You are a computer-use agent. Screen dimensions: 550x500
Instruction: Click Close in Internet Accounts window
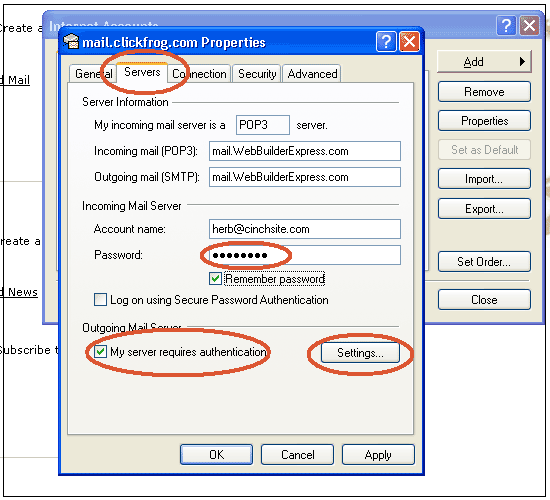pos(484,300)
